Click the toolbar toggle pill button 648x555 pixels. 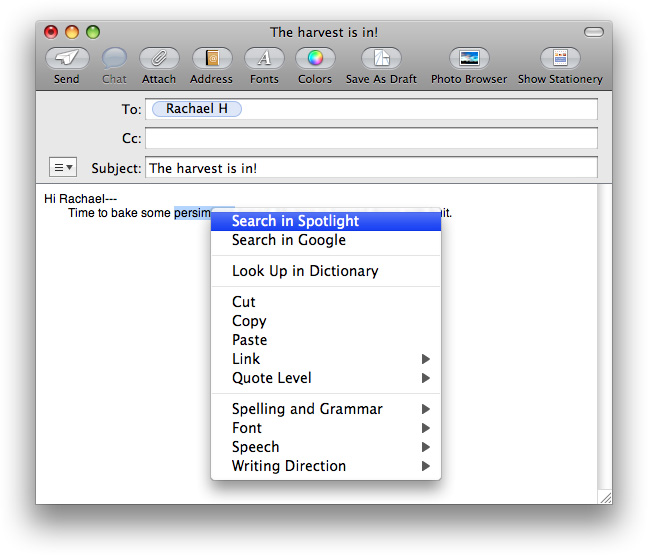tap(594, 32)
